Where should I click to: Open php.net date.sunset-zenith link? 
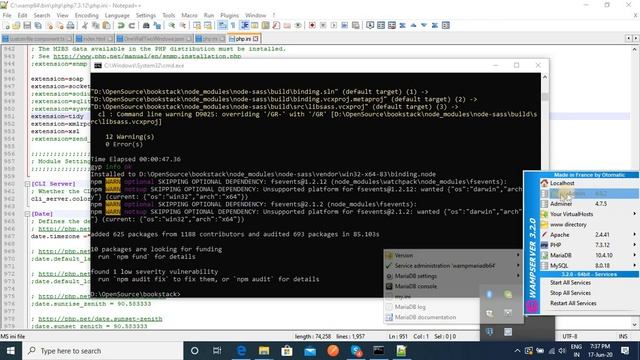click(100, 319)
